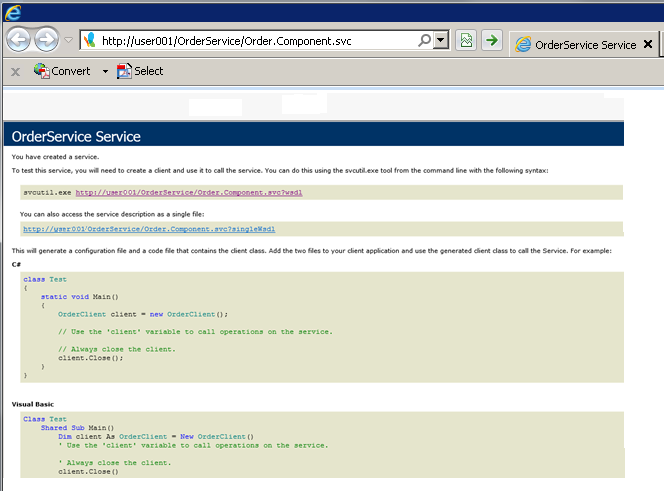Click the search magnifier in address bar
664x491 pixels.
click(x=426, y=41)
